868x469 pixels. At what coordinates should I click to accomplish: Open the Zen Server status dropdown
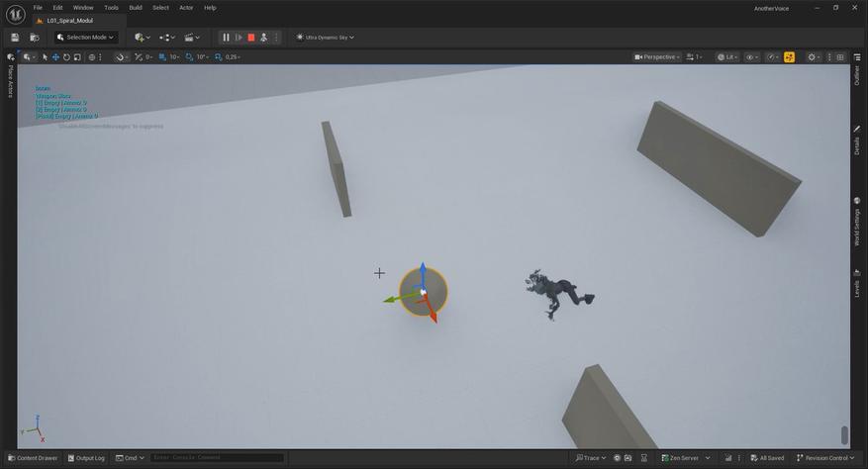click(685, 458)
